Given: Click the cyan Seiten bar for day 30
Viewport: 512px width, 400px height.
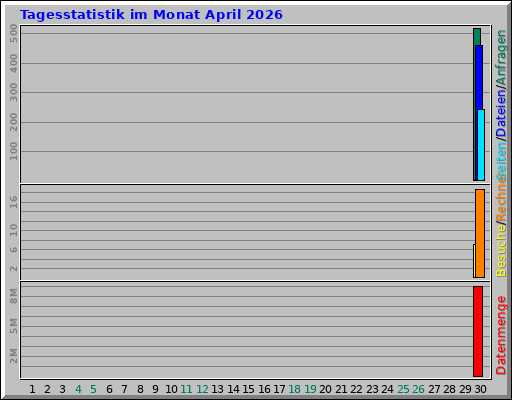Looking at the screenshot, I should [x=481, y=145].
